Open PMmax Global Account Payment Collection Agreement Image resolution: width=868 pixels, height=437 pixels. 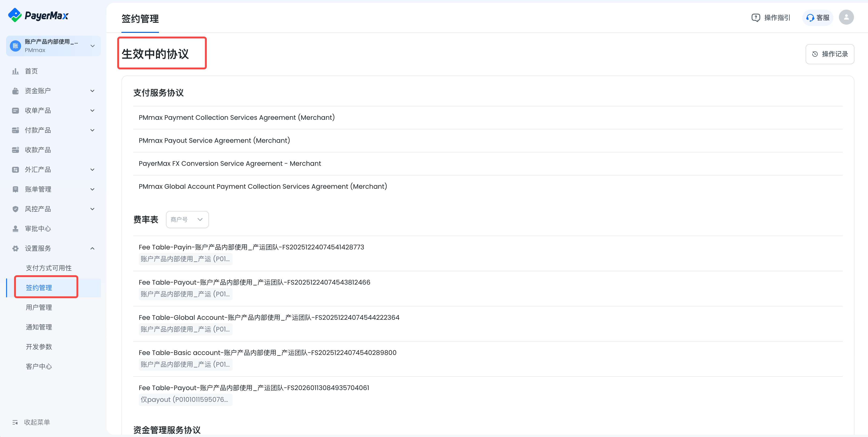[263, 186]
